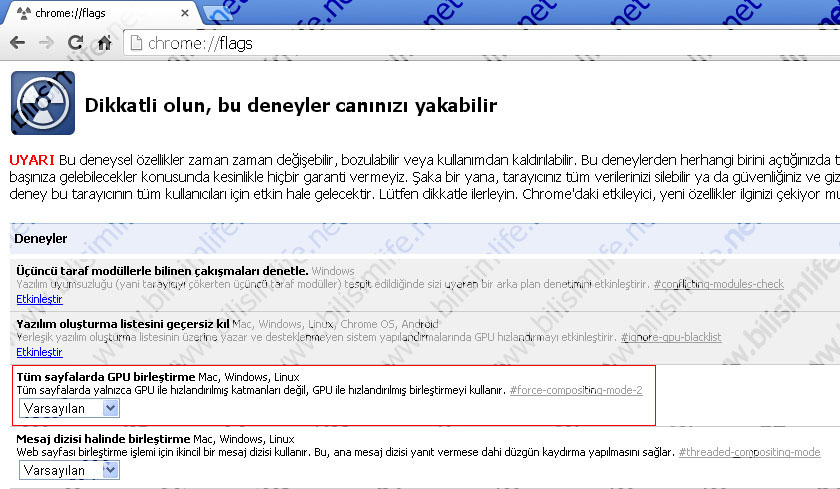The width and height of the screenshot is (840, 489).
Task: Click the browser Back arrow
Action: pyautogui.click(x=18, y=43)
